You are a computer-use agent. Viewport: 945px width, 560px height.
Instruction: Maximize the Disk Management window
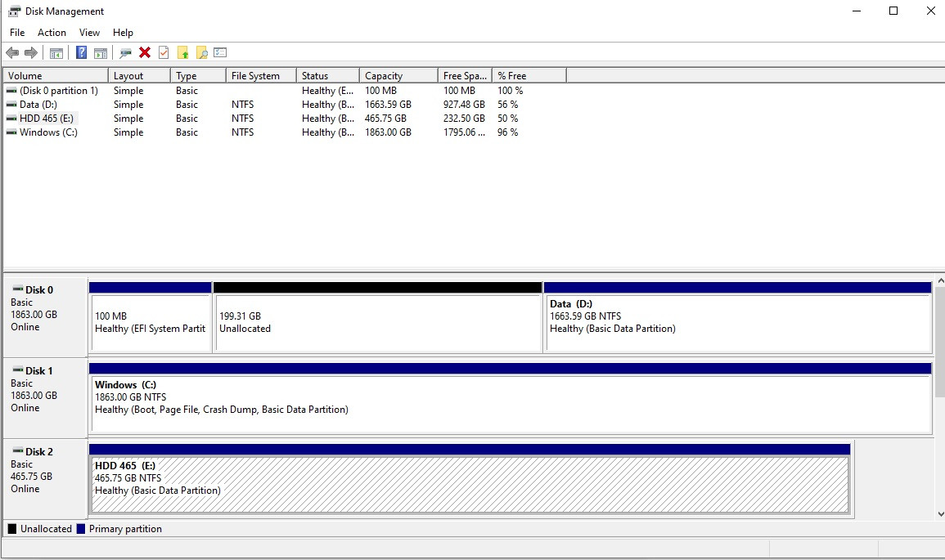coord(893,11)
